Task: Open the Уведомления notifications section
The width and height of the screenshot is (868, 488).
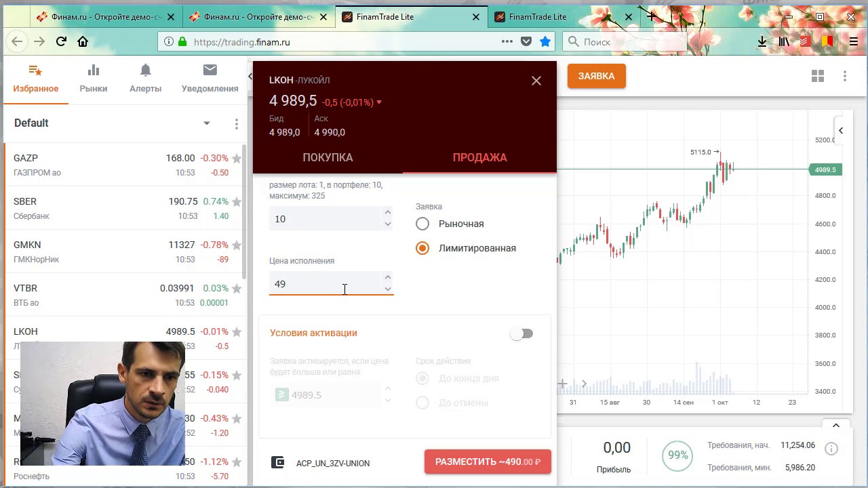Action: tap(210, 79)
